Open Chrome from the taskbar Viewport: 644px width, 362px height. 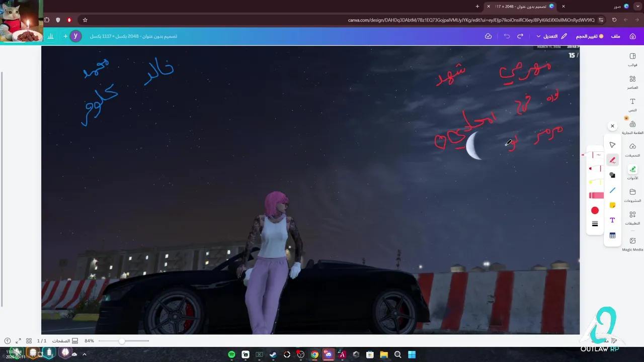(314, 354)
